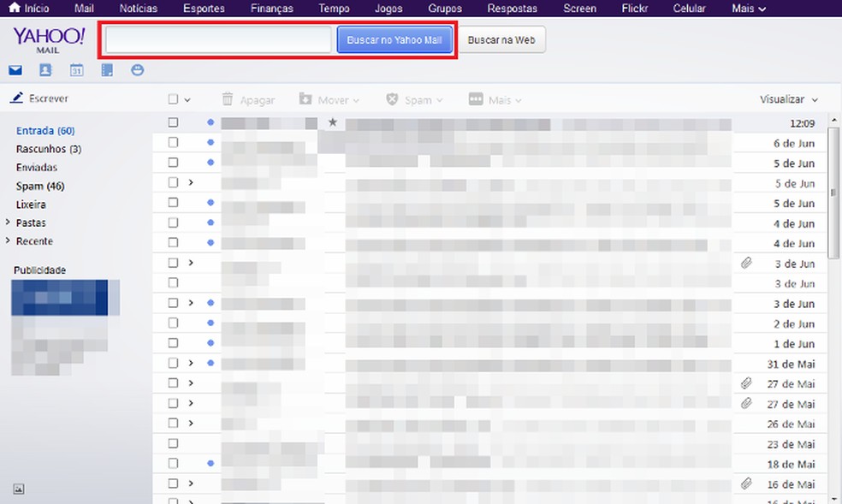The image size is (842, 504).
Task: Click into the mail search field
Action: tap(218, 39)
